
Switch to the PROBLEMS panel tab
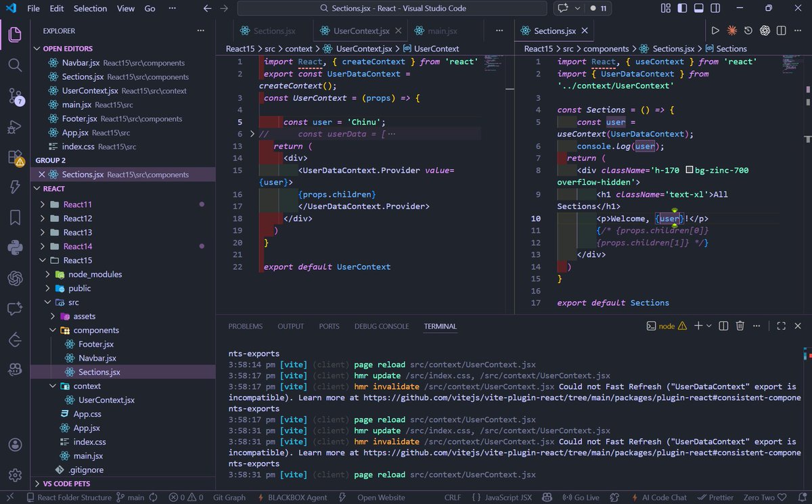pyautogui.click(x=245, y=326)
